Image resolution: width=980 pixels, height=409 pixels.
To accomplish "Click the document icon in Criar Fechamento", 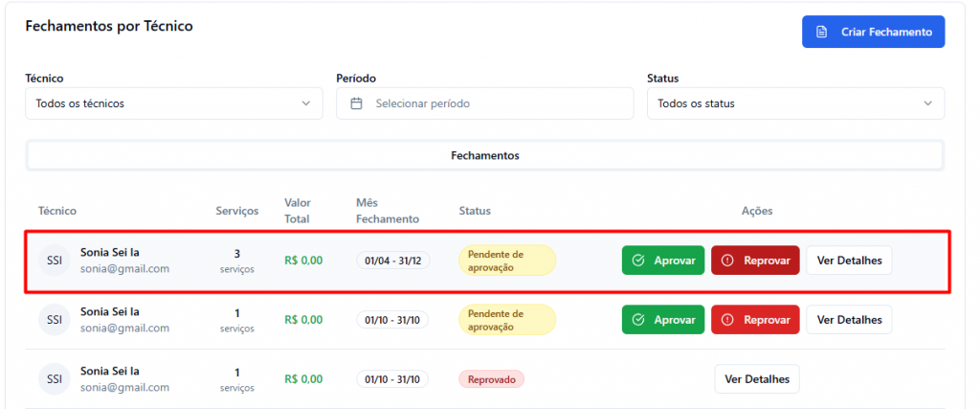I will tap(821, 32).
